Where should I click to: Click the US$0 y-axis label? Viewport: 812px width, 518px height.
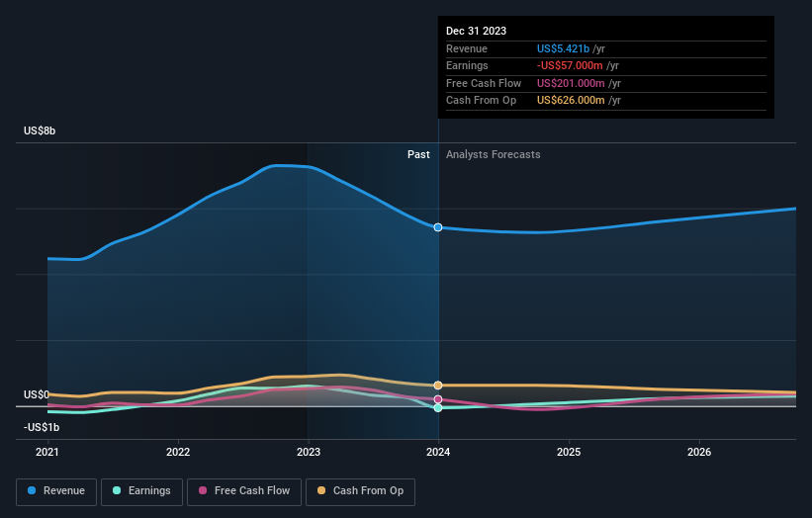37,394
